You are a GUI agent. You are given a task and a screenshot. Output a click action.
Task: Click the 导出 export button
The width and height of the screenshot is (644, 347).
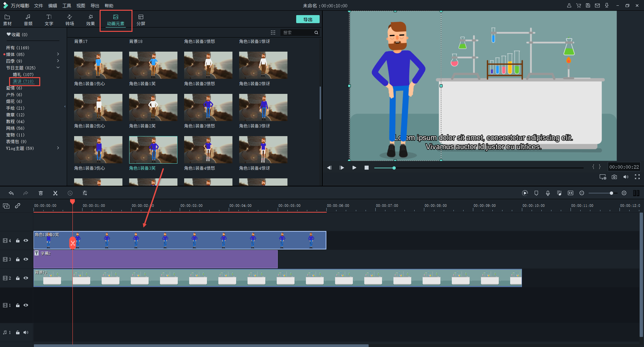(308, 19)
